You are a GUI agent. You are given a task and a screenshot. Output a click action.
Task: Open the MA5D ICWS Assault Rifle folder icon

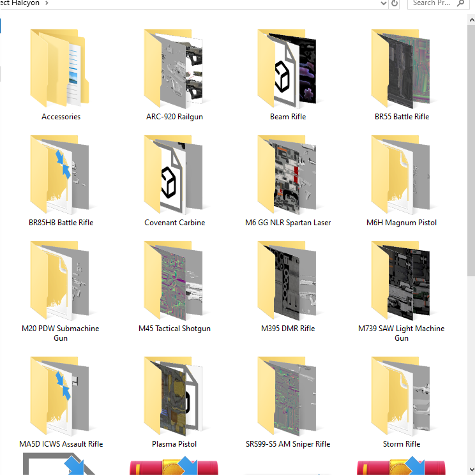[59, 396]
